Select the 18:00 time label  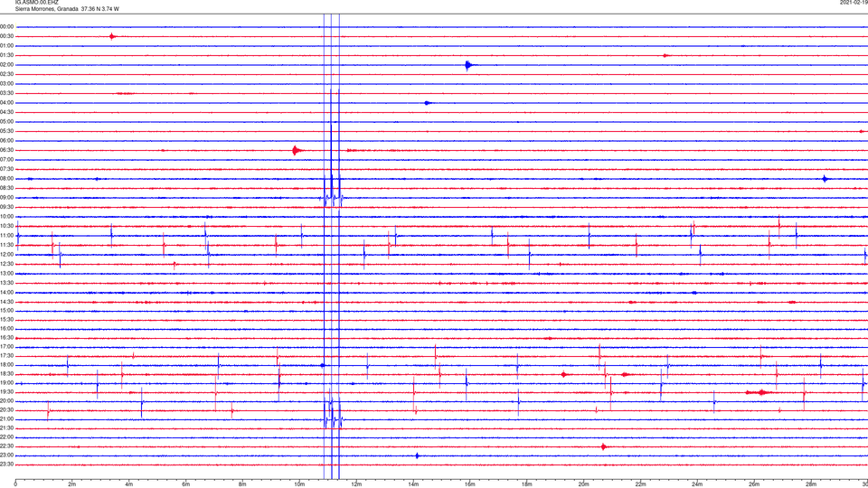[x=6, y=365]
